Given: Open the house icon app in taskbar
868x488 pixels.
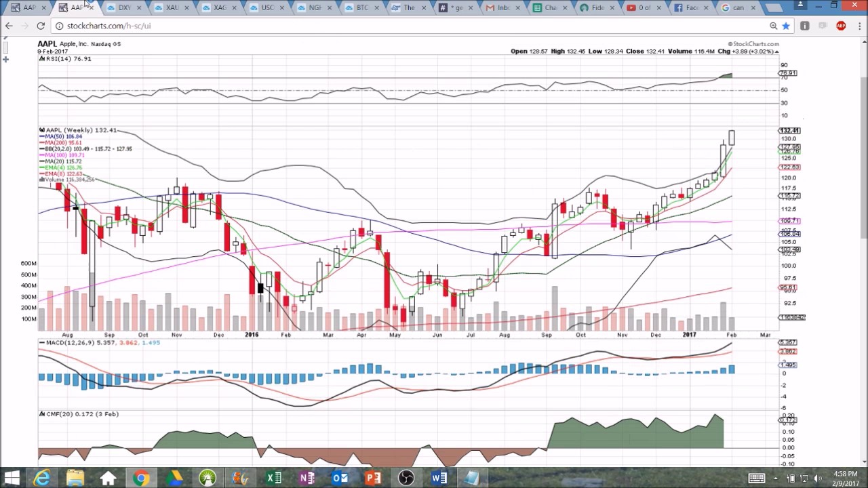Looking at the screenshot, I should pyautogui.click(x=108, y=479).
